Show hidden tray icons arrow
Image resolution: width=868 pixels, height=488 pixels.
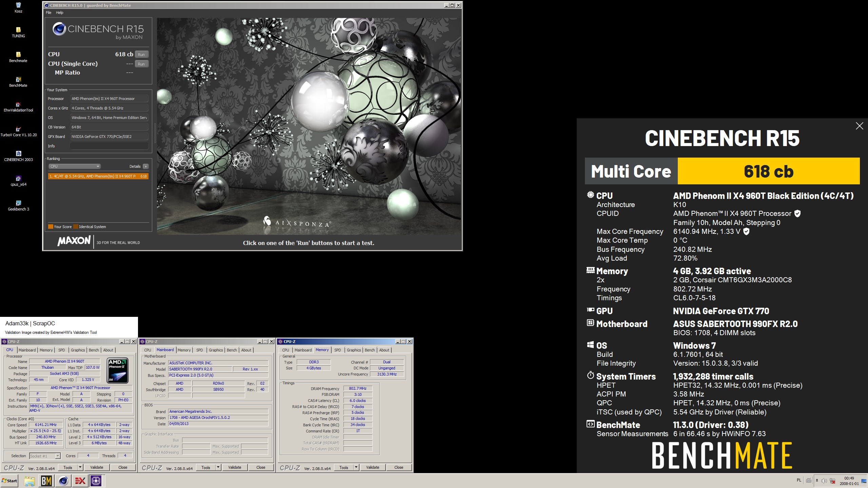pos(817,481)
